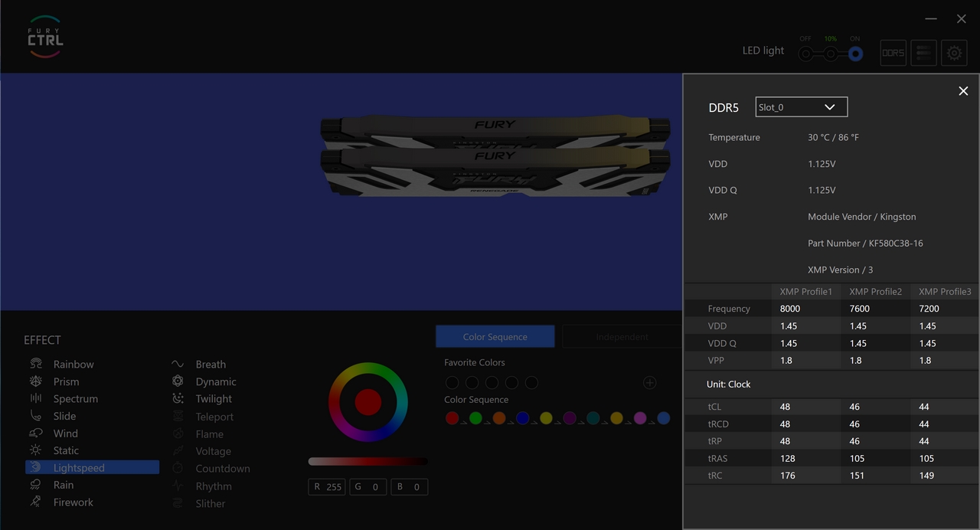Viewport: 980px width, 530px height.
Task: Click the XMP Profile1 column header
Action: pos(805,291)
